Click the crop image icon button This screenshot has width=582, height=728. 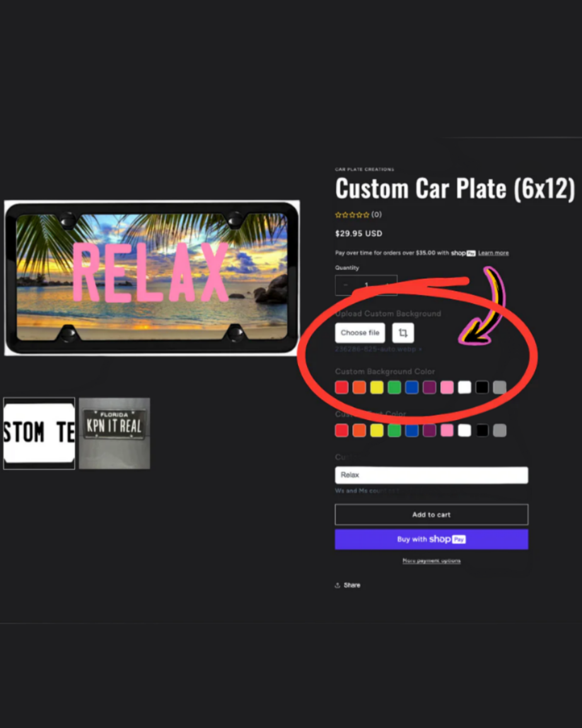(403, 332)
